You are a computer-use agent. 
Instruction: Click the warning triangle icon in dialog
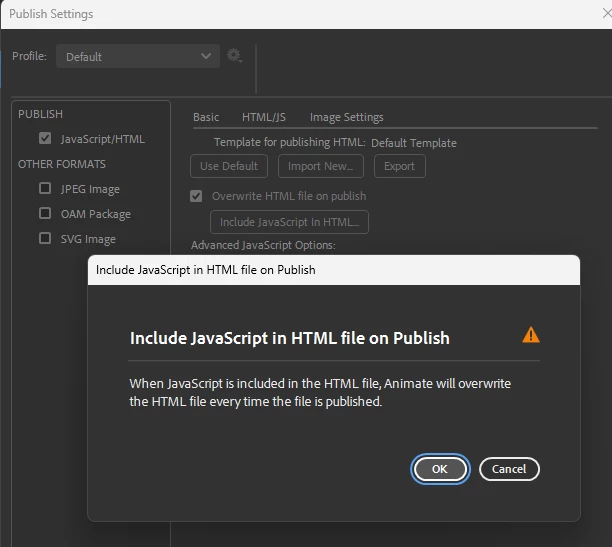531,335
